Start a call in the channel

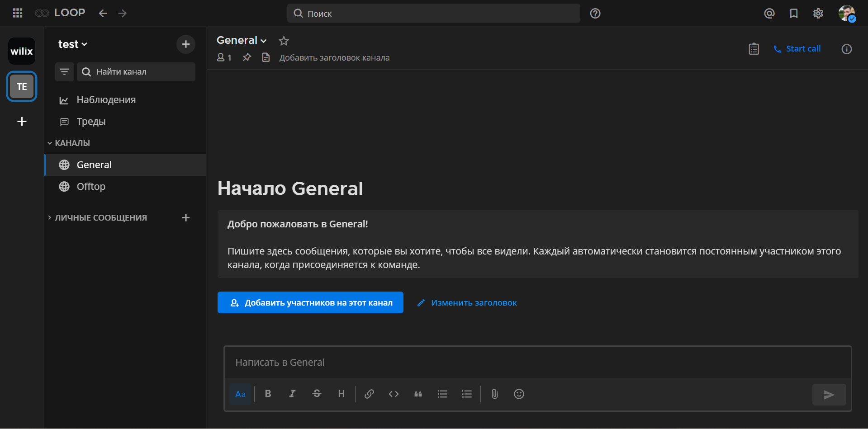pos(797,49)
